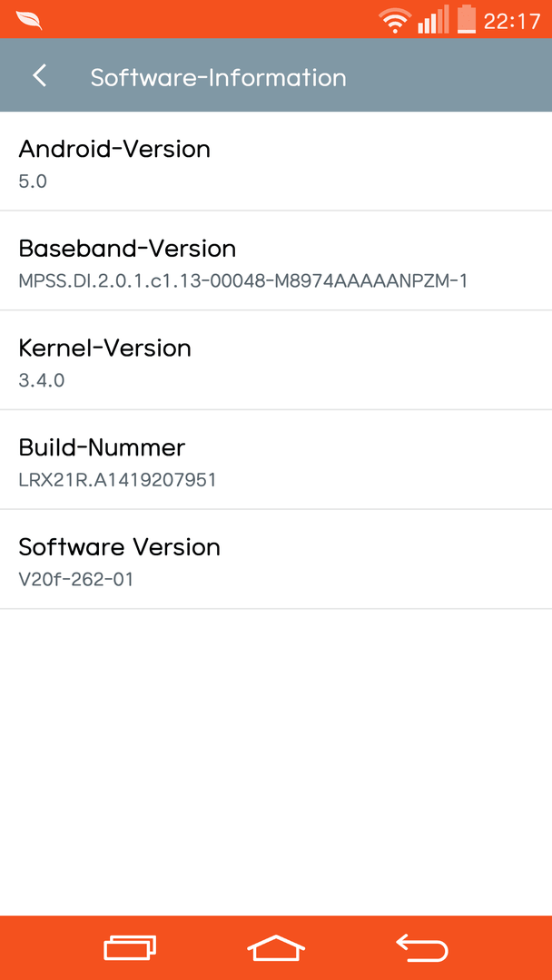
Task: Tap the Android version value 5.0
Action: click(x=33, y=181)
